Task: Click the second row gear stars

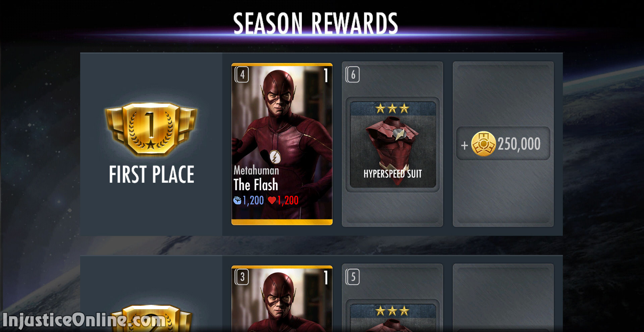Action: click(x=392, y=311)
